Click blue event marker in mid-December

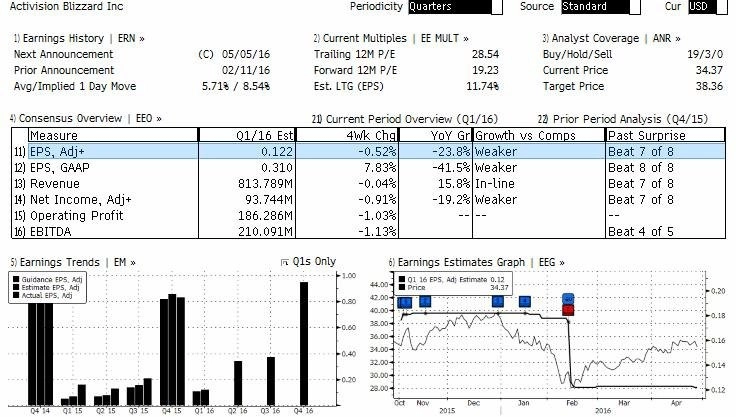click(x=498, y=301)
